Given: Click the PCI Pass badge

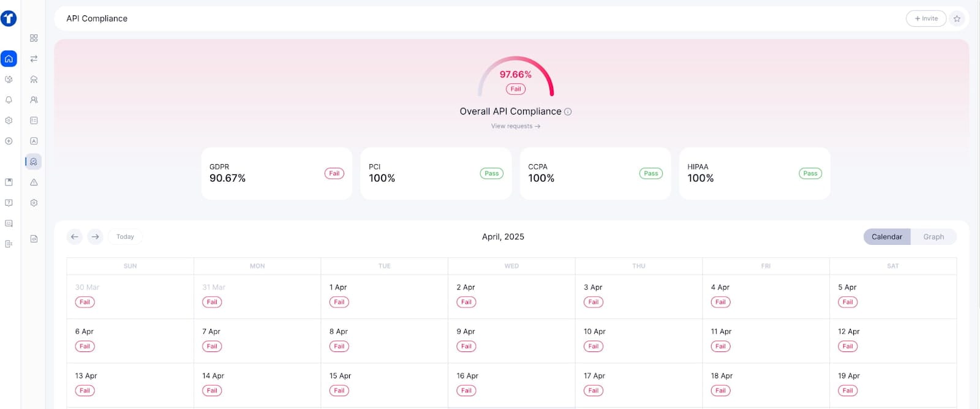Looking at the screenshot, I should pyautogui.click(x=491, y=173).
